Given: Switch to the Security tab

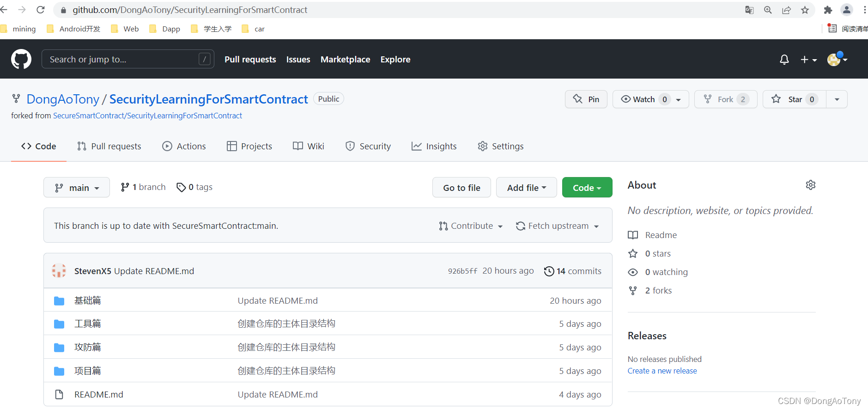Looking at the screenshot, I should coord(368,147).
